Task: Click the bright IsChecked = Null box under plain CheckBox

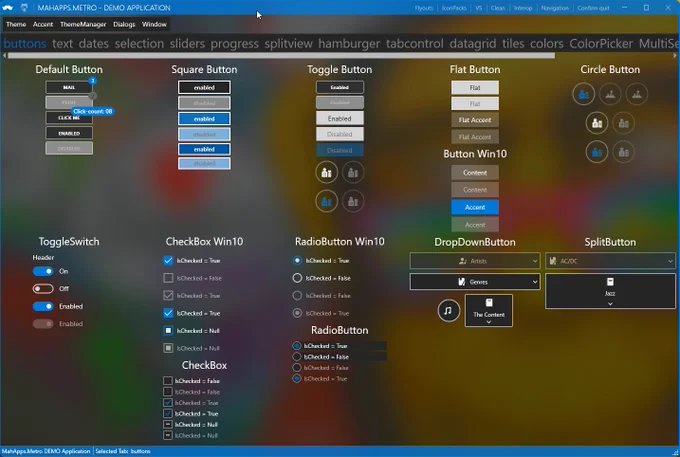Action: [x=168, y=424]
